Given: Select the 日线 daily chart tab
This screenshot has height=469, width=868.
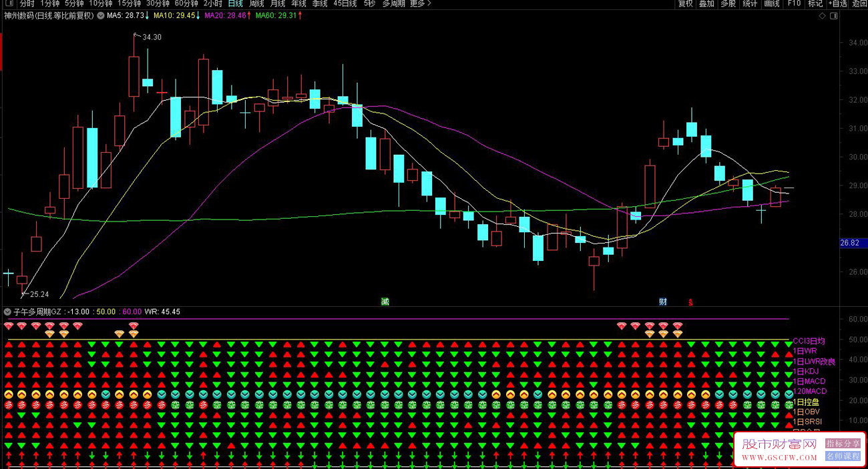Looking at the screenshot, I should point(235,3).
